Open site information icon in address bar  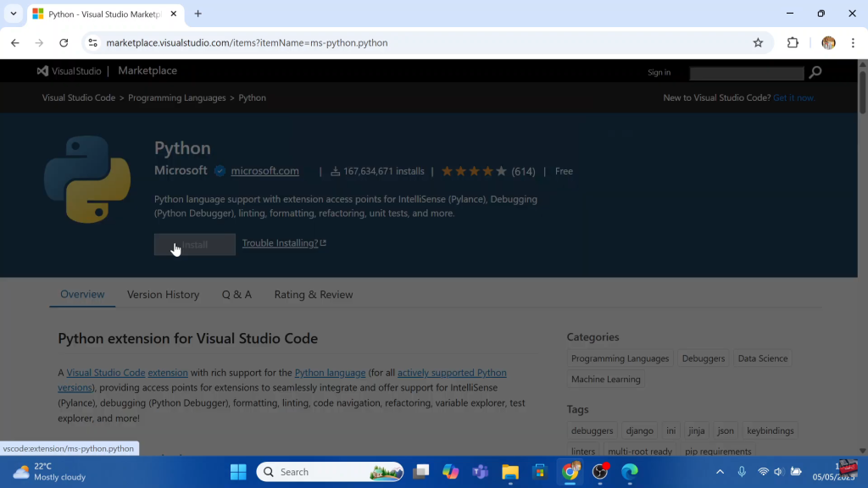coord(93,42)
